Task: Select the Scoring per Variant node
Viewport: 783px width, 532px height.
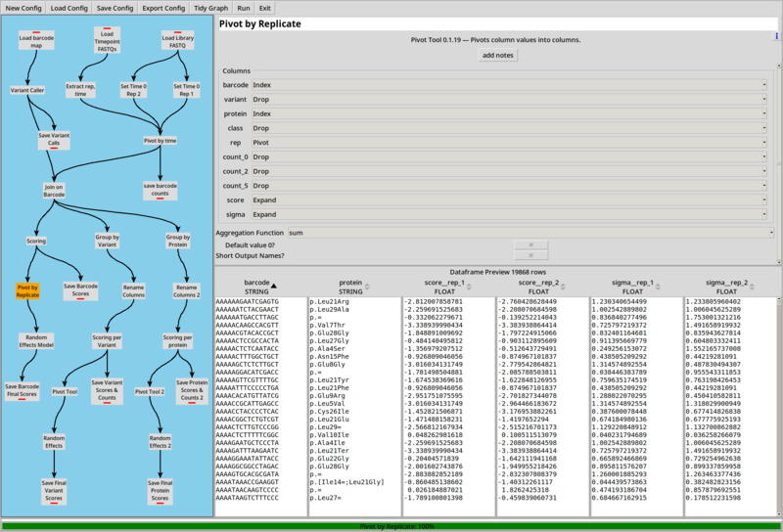Action: point(107,341)
